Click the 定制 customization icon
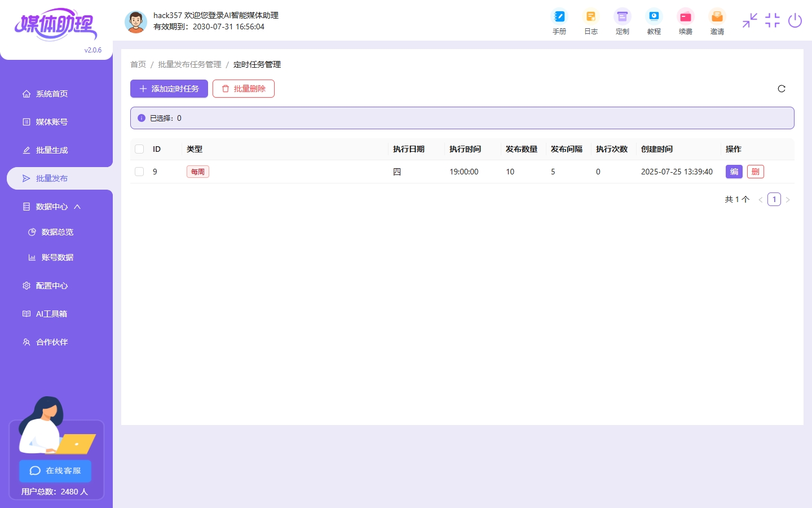This screenshot has height=508, width=812. click(623, 21)
